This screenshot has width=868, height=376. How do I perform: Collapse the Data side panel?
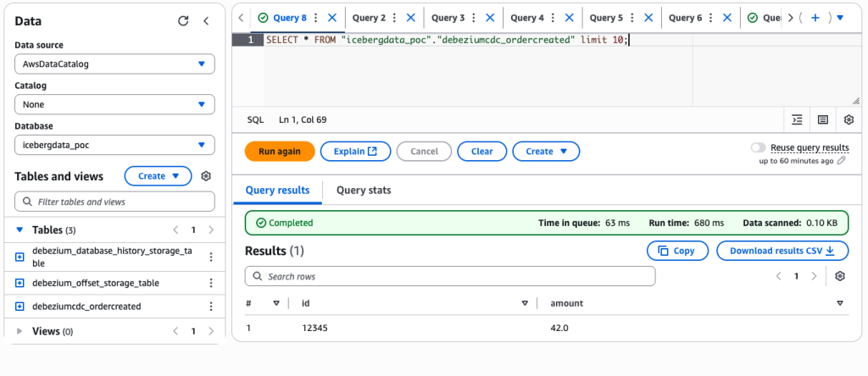(206, 21)
